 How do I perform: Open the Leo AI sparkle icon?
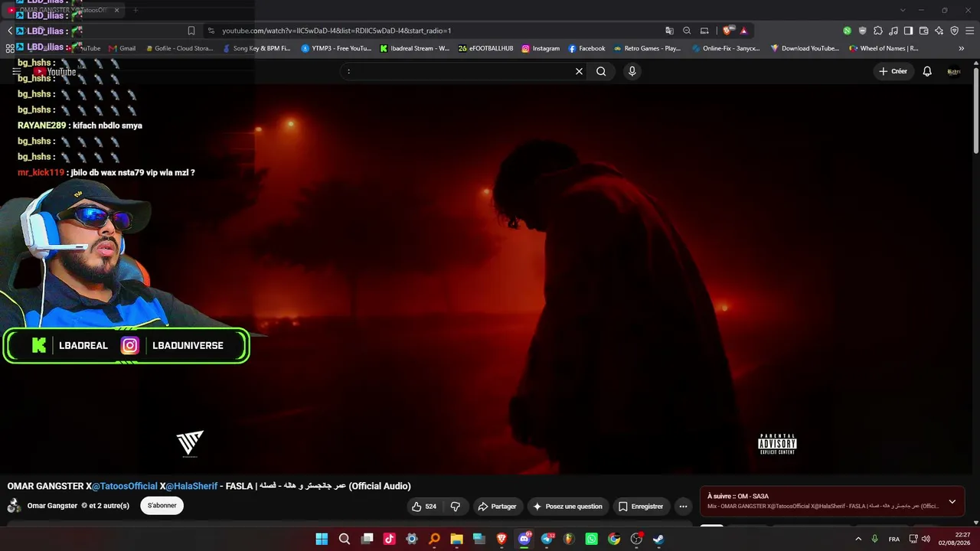point(939,31)
